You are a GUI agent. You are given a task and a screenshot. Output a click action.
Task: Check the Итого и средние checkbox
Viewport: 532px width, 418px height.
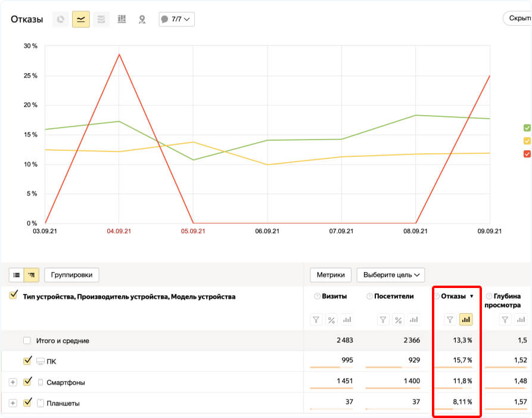[x=27, y=340]
